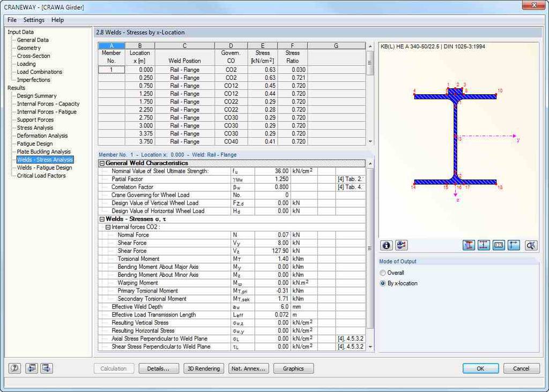Click the info icon below the cross-section
Screen dimensions: 549x392
[x=386, y=245]
